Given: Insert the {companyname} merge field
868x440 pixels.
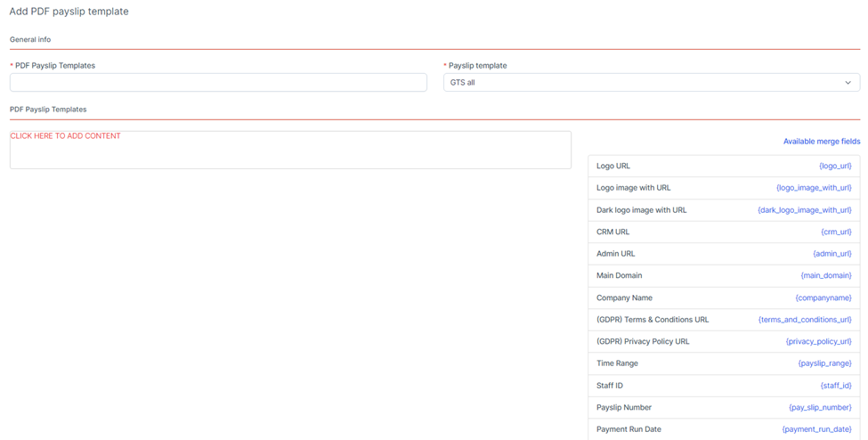Looking at the screenshot, I should click(823, 298).
